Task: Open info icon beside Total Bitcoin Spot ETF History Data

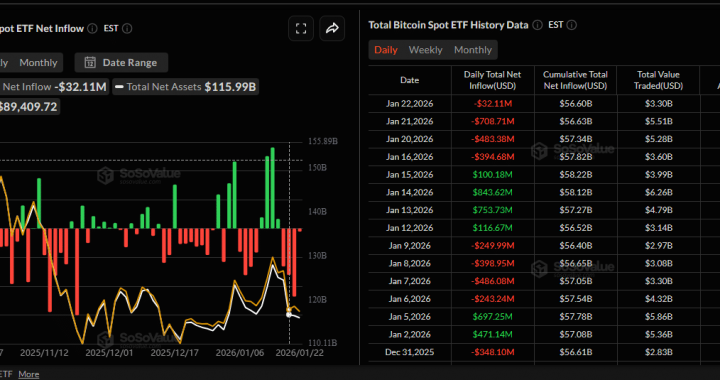Action: (x=537, y=25)
